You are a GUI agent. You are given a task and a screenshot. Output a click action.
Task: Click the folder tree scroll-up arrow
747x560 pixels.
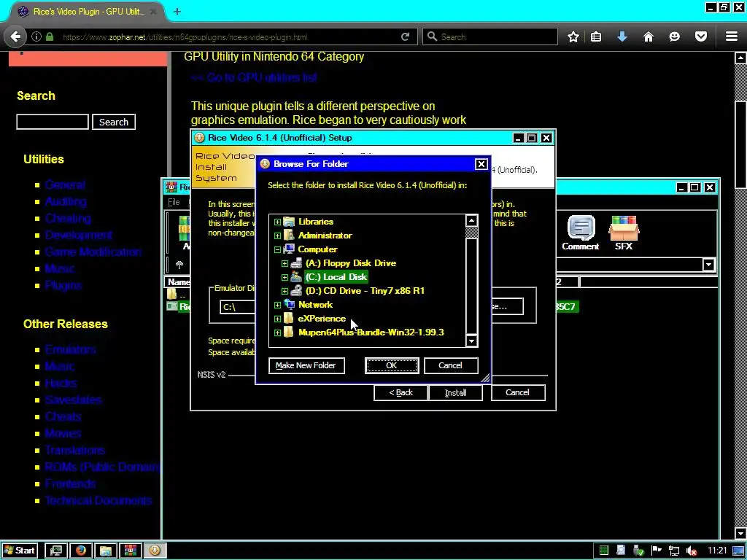tap(471, 220)
